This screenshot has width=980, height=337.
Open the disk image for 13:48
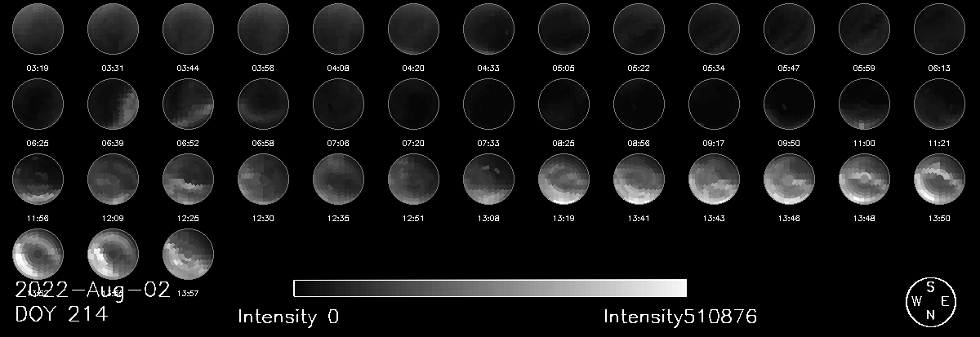(864, 179)
